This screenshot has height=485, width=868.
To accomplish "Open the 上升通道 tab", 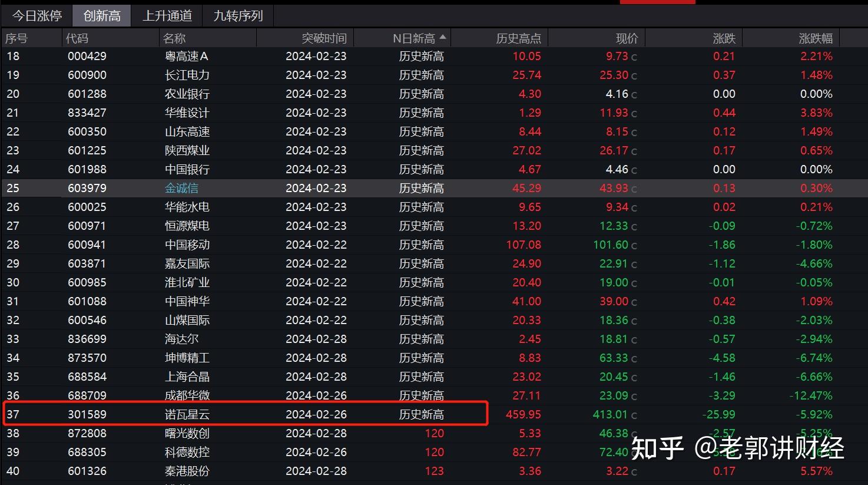I will [168, 15].
